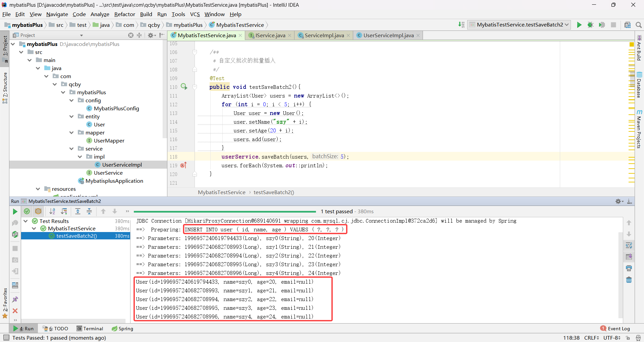Fold the testSaveBatch2 method body
The image size is (644, 342).
click(x=195, y=87)
